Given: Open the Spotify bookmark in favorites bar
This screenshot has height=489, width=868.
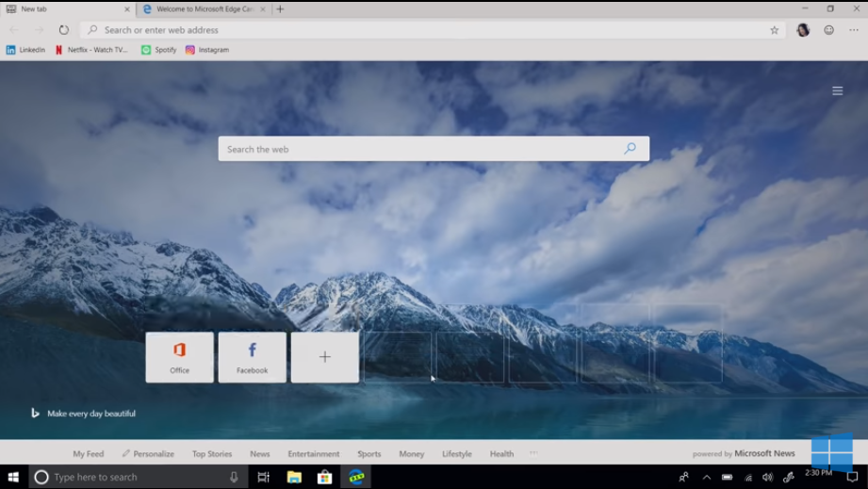Looking at the screenshot, I should click(159, 50).
